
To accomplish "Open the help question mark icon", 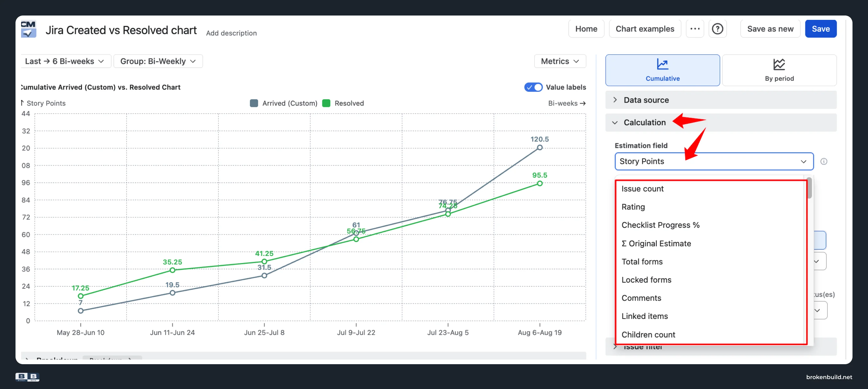I will point(717,29).
